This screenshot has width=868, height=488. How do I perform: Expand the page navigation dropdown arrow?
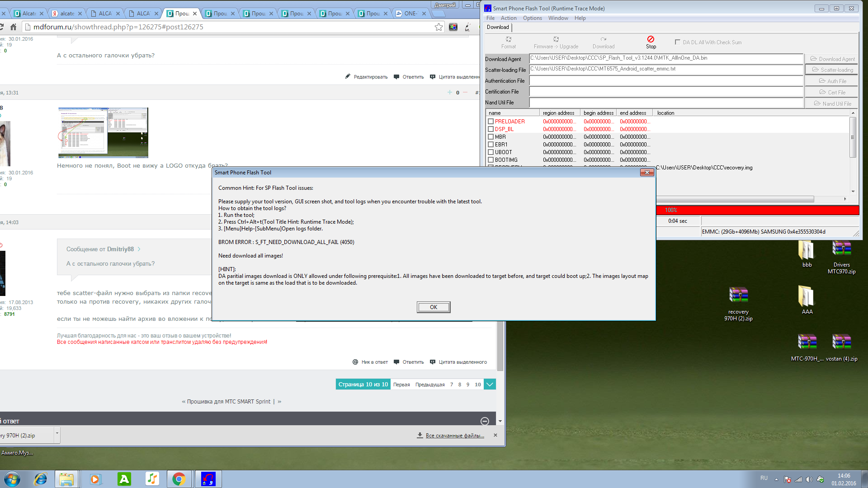pyautogui.click(x=490, y=385)
